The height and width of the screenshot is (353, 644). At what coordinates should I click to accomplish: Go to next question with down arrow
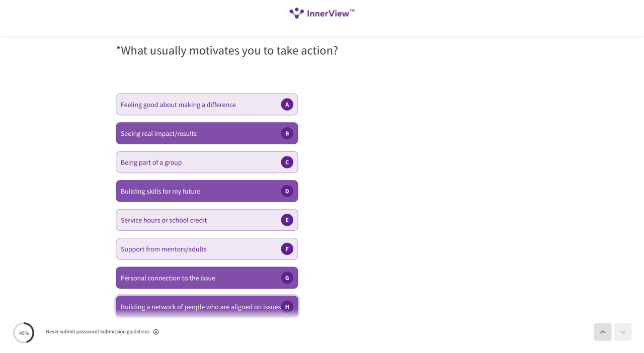623,332
